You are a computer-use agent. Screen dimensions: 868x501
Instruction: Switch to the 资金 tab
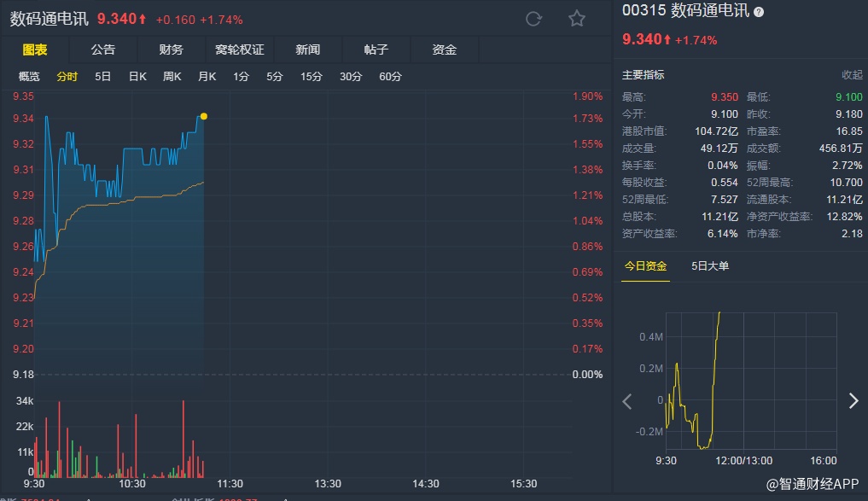coord(445,50)
